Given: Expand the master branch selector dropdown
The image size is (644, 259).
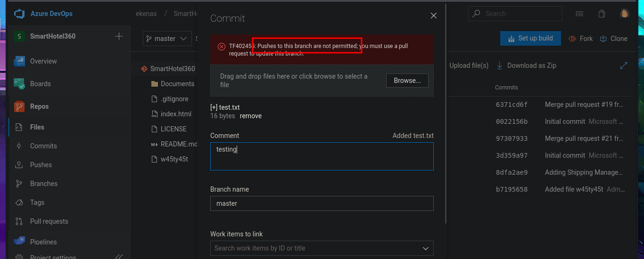Looking at the screenshot, I should point(166,39).
